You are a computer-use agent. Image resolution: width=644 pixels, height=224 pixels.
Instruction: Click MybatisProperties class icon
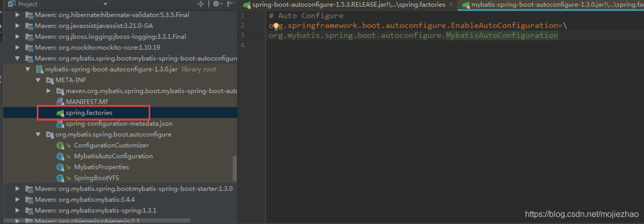click(x=60, y=167)
